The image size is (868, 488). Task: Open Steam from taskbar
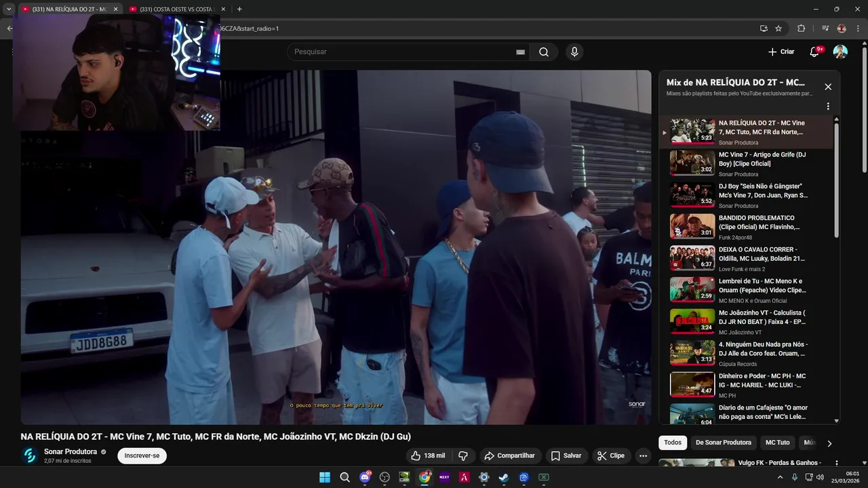click(x=504, y=477)
